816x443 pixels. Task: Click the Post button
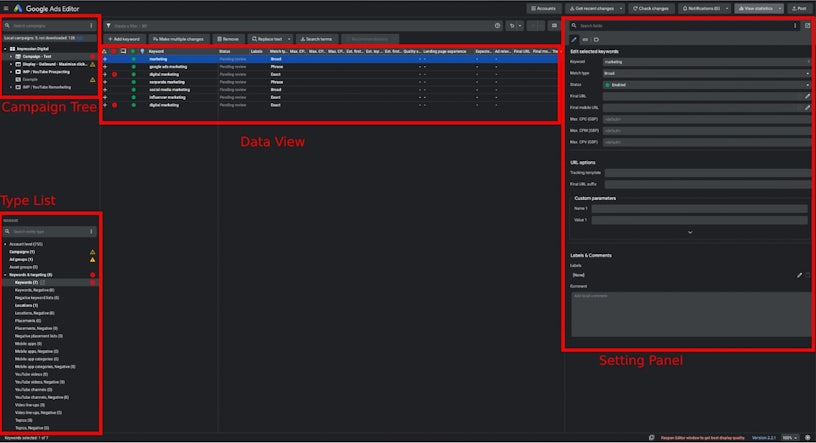(799, 8)
